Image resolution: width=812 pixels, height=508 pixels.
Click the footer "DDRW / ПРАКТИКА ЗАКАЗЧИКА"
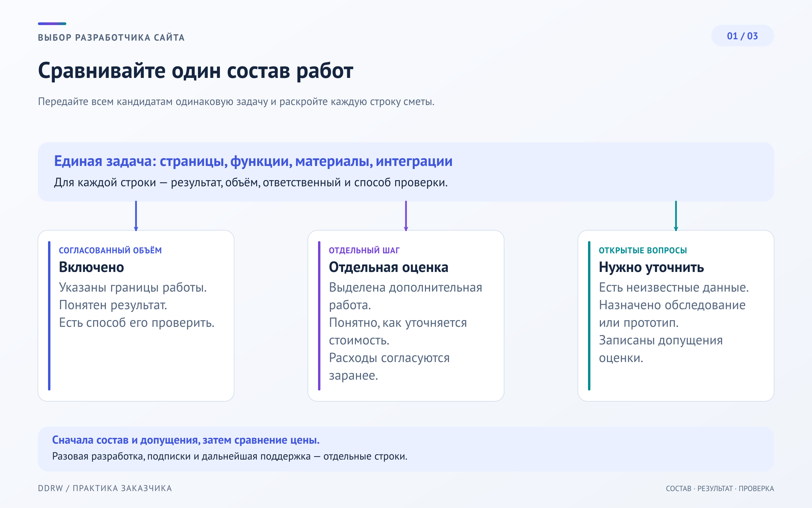[x=105, y=488]
